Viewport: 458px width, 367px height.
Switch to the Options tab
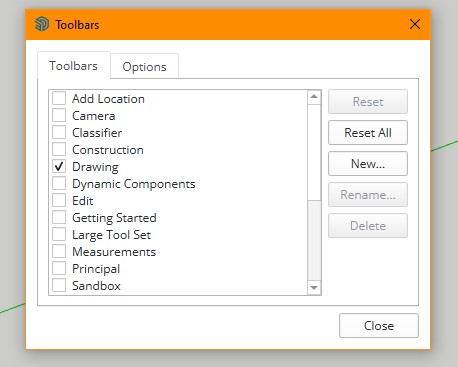coord(144,67)
